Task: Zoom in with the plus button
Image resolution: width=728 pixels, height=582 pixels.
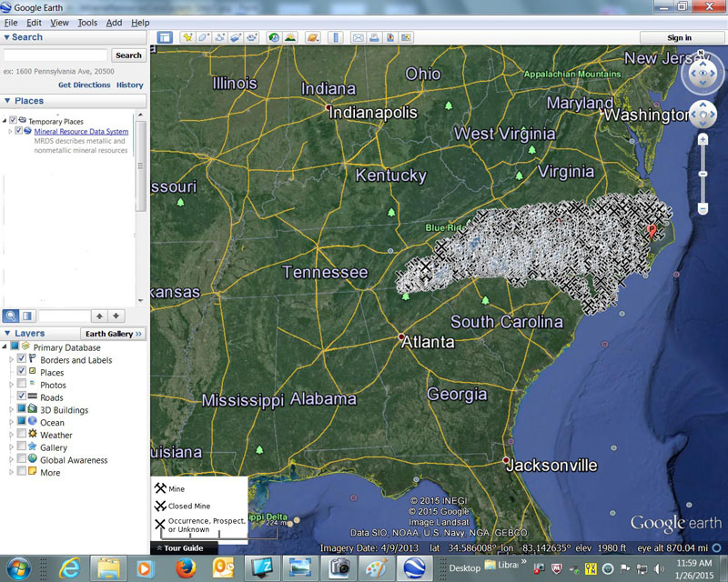Action: [x=703, y=139]
